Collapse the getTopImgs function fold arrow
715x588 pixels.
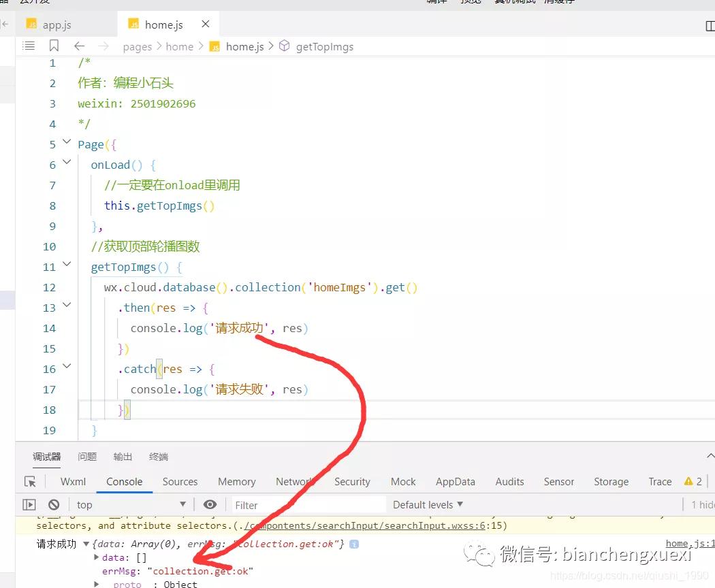point(67,265)
